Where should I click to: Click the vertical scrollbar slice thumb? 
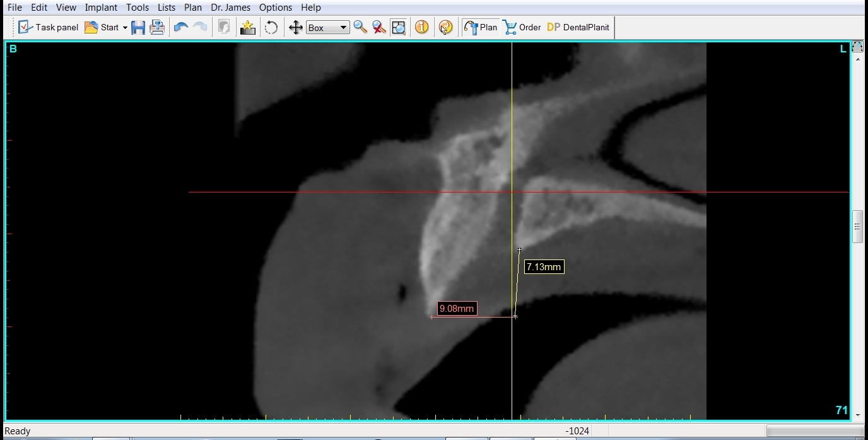(x=857, y=227)
